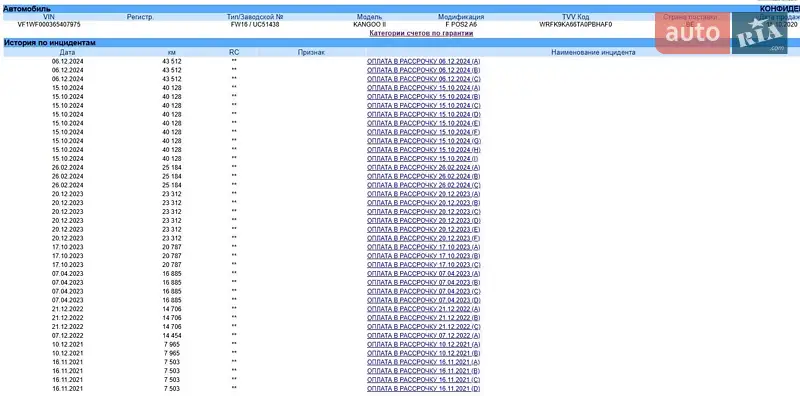Open incident ОПЛАТА В РАССРОЧКУ 16.11.2021 (D)
Image resolution: width=800 pixels, height=396 pixels.
click(423, 389)
